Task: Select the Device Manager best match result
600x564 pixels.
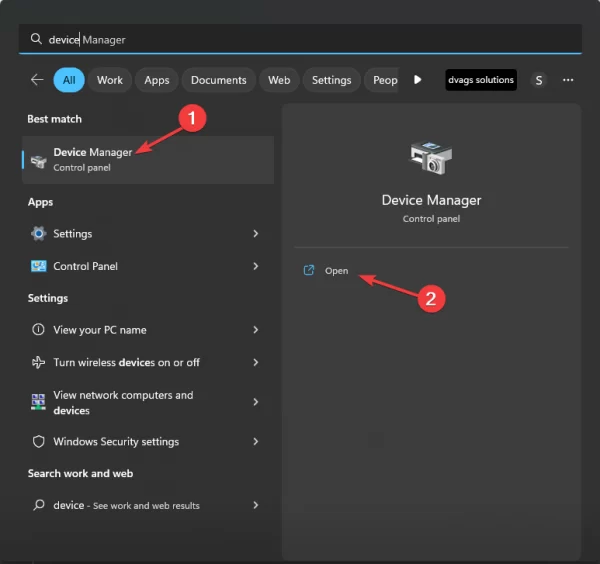Action: pyautogui.click(x=148, y=160)
